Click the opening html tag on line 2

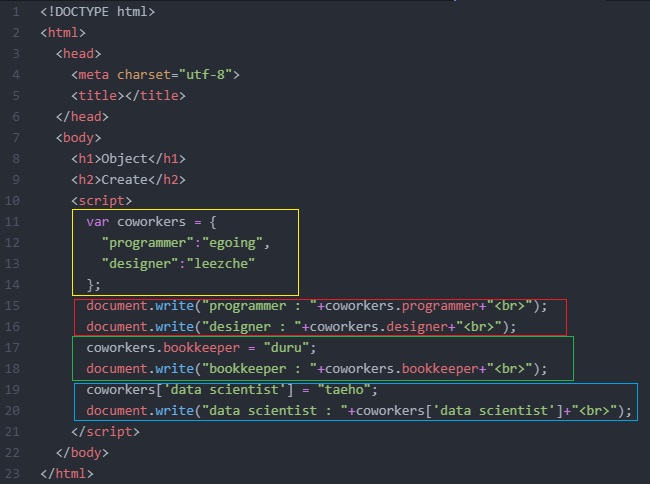click(x=63, y=33)
